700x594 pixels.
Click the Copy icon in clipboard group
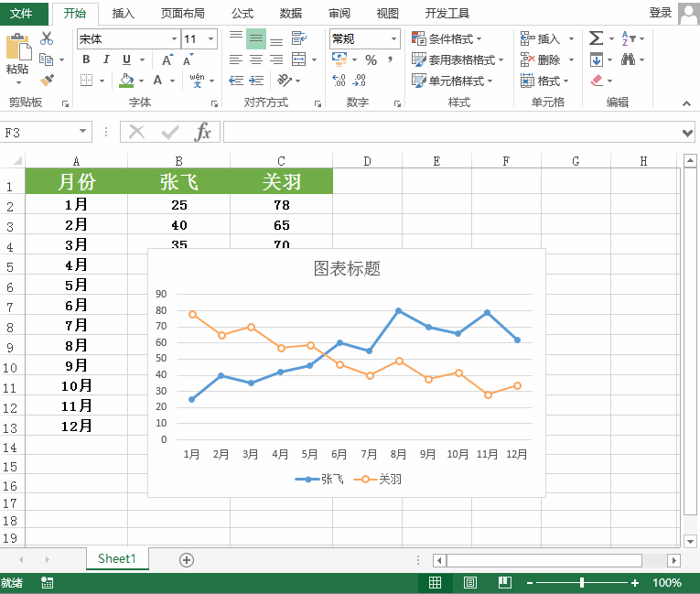(46, 59)
